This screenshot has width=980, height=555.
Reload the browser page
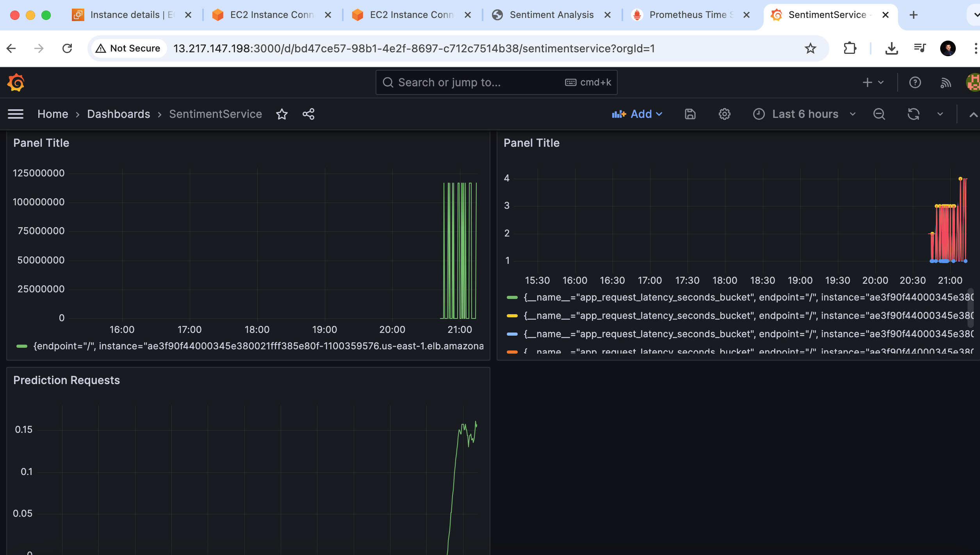click(67, 48)
